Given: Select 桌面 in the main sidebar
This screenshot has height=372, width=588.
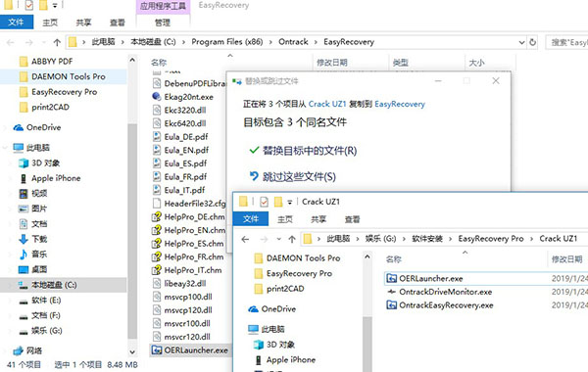Looking at the screenshot, I should coord(39,269).
